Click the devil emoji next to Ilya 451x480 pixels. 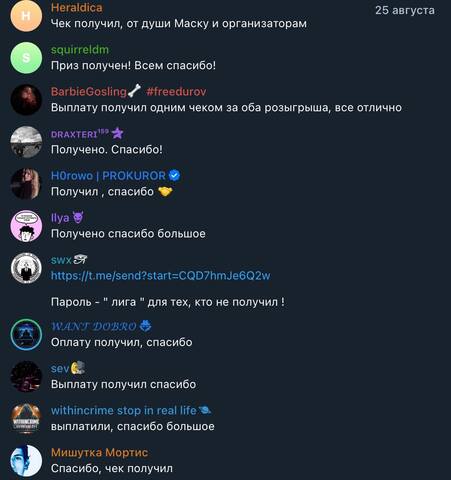(78, 217)
